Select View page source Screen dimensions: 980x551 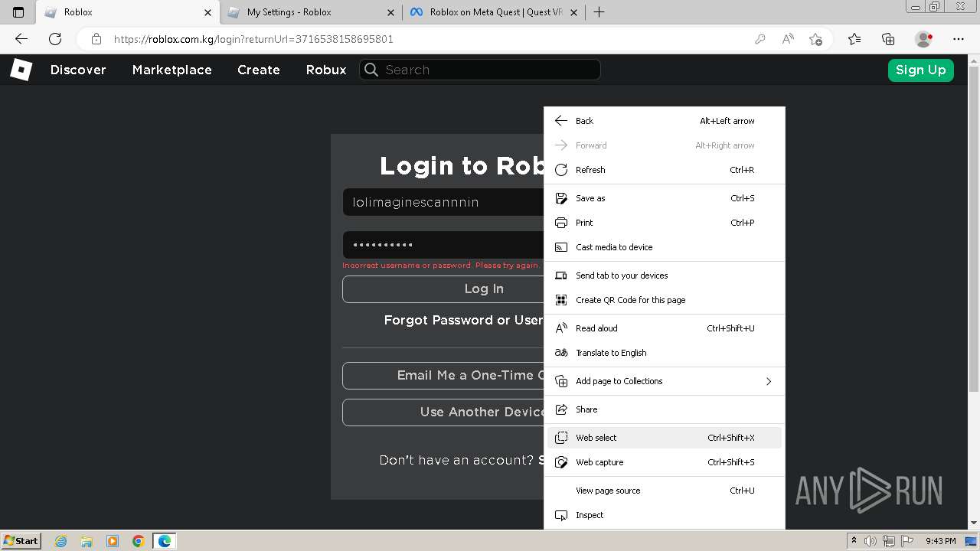coord(665,491)
